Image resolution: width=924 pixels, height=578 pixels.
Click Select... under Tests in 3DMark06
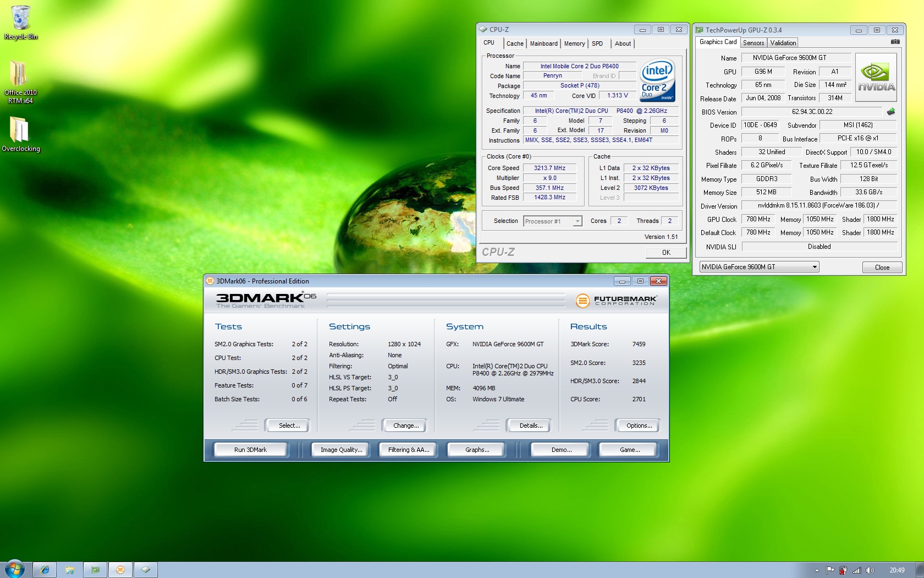tap(288, 426)
